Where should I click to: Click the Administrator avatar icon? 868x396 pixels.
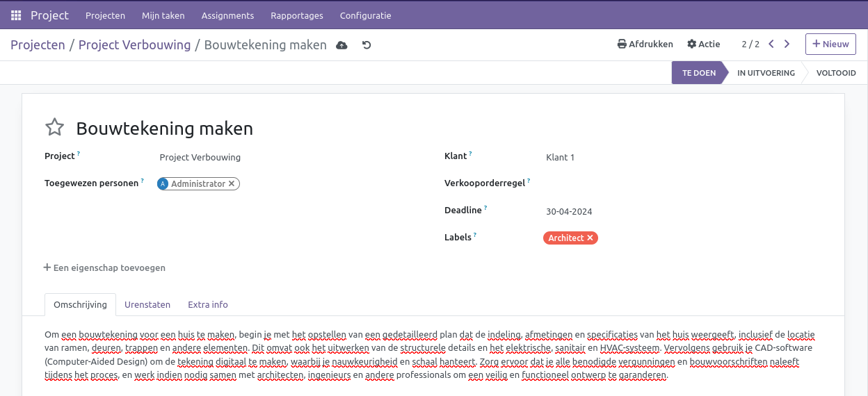click(x=163, y=184)
